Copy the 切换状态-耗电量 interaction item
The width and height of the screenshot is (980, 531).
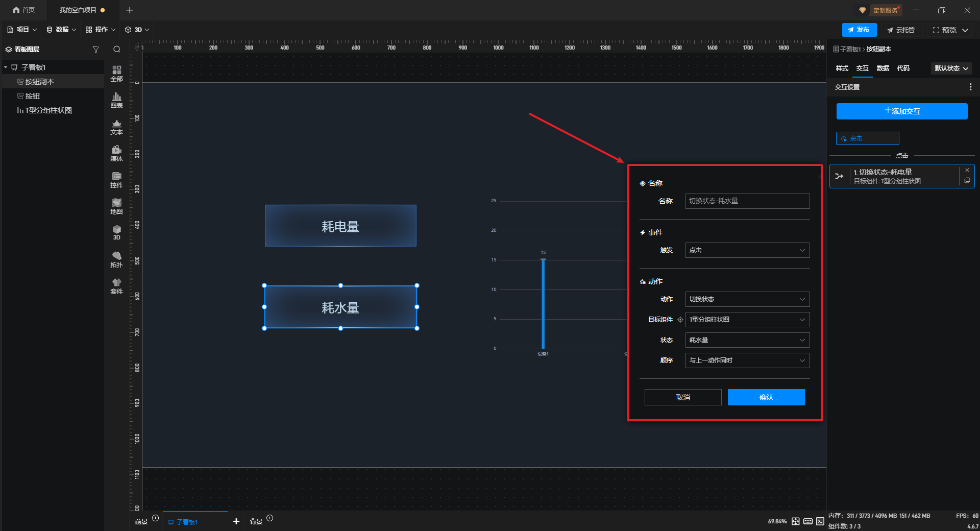pos(967,181)
